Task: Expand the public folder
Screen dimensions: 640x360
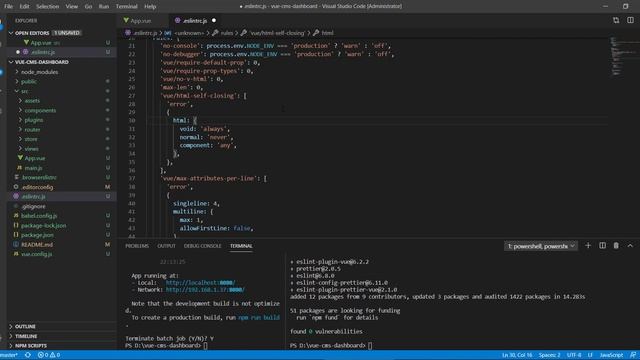Action: (29, 82)
